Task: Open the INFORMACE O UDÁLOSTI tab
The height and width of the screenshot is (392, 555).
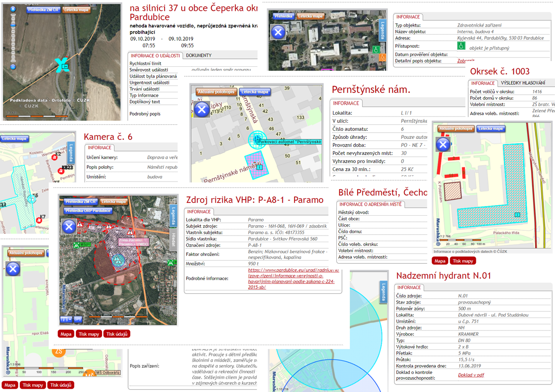Action: pos(156,55)
